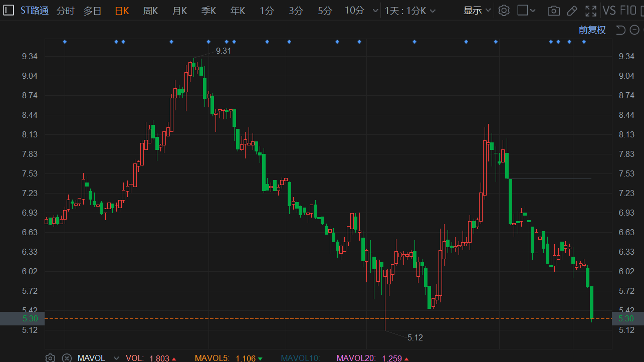The image size is (644, 362).
Task: Click the 9.31 high price label
Action: tap(224, 51)
